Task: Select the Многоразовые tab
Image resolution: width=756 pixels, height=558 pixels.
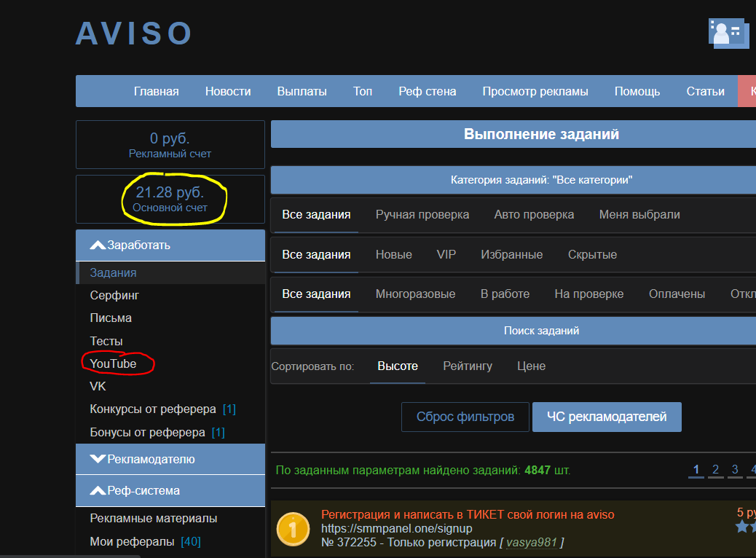Action: [x=415, y=294]
